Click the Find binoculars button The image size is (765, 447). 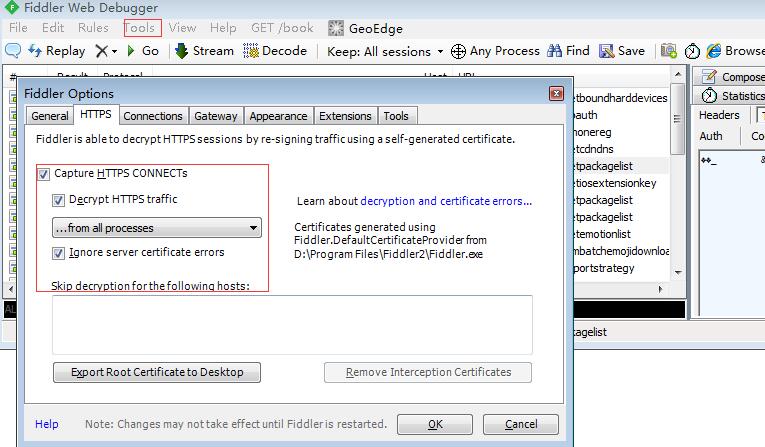point(568,51)
